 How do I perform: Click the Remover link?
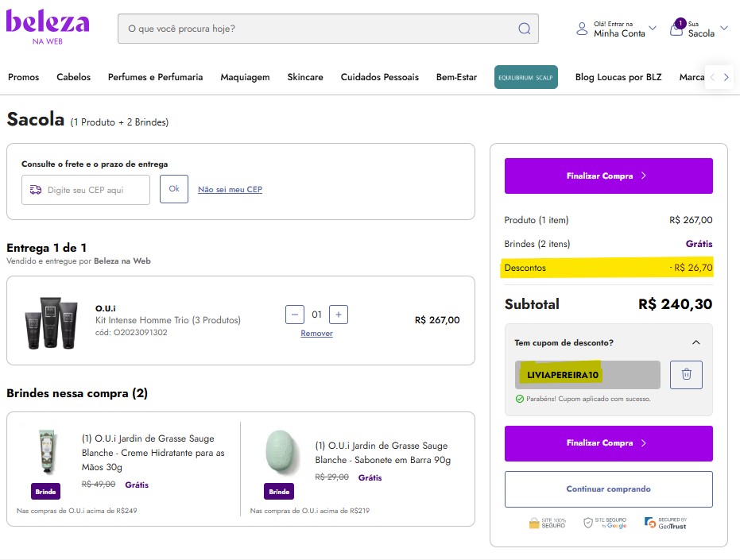[316, 334]
